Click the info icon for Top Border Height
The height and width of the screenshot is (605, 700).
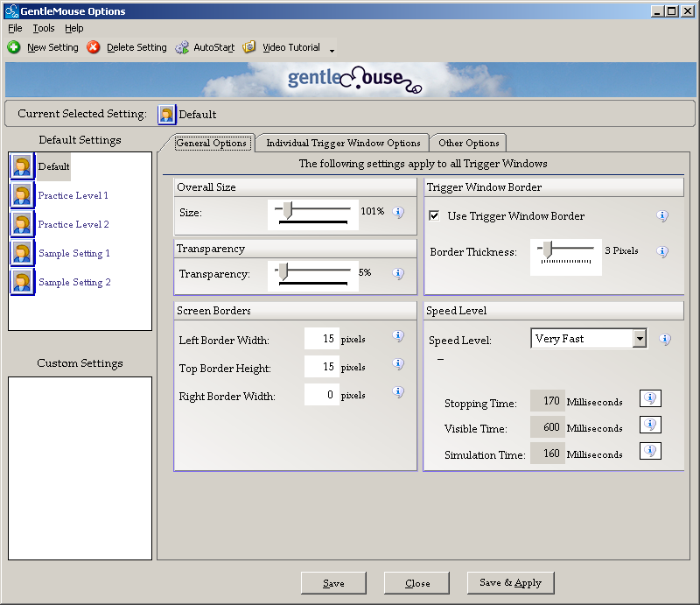pyautogui.click(x=398, y=363)
